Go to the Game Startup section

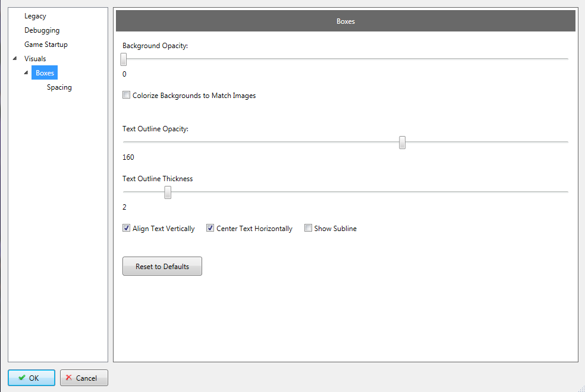point(46,45)
